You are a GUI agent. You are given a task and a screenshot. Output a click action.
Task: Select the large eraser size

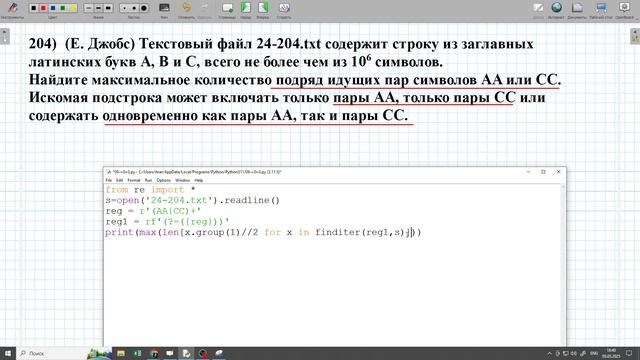[x=144, y=8]
